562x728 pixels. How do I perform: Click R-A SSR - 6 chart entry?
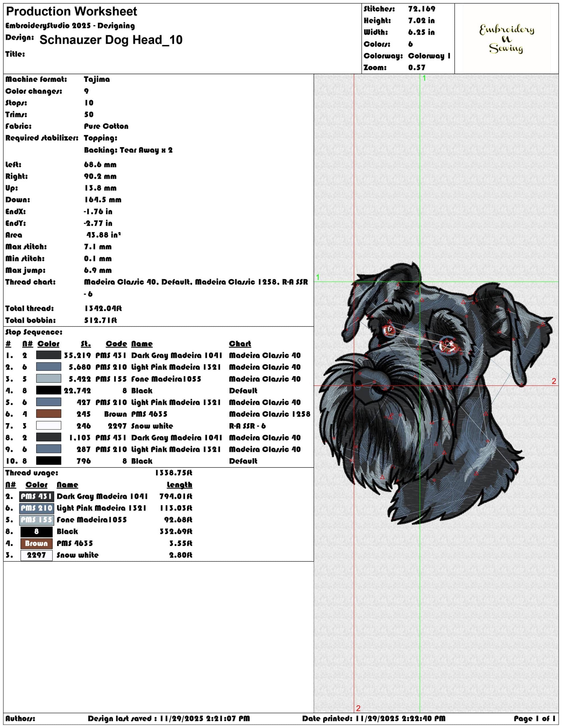247,426
